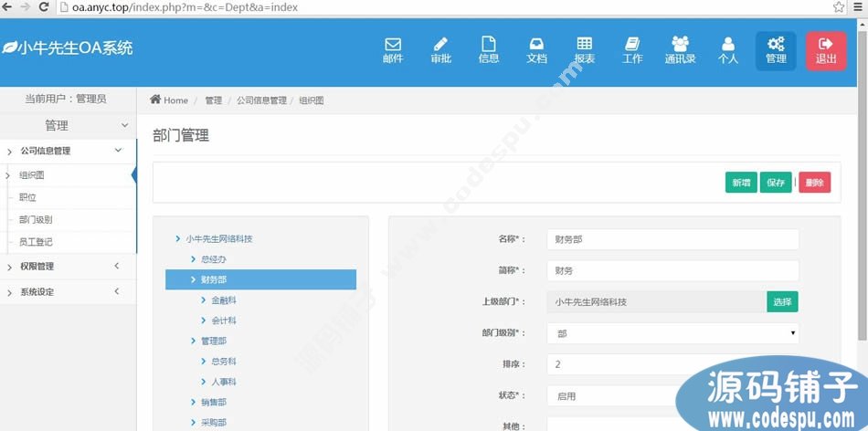This screenshot has width=868, height=431.
Task: Select 小牛先生网络科技 root tree node
Action: coord(219,239)
